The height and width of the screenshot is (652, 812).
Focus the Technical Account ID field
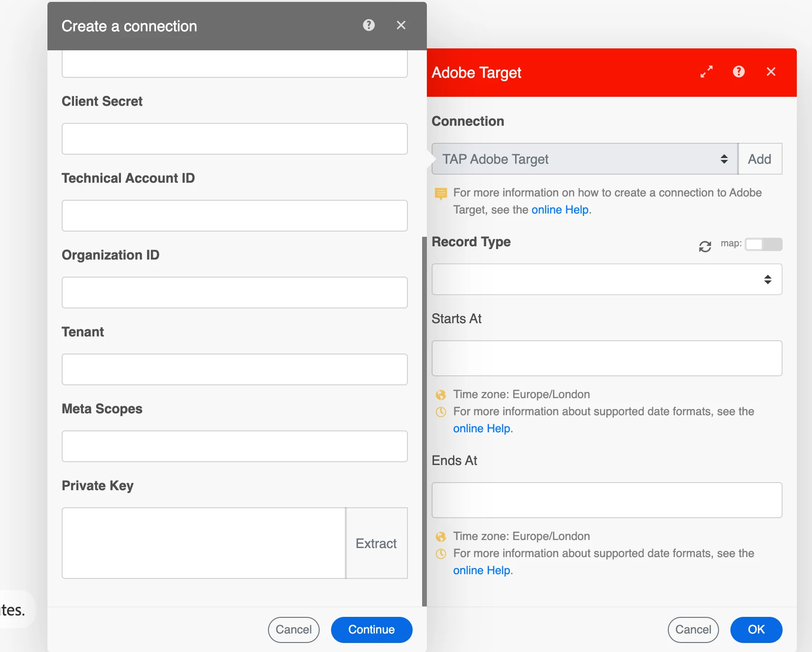coord(235,216)
